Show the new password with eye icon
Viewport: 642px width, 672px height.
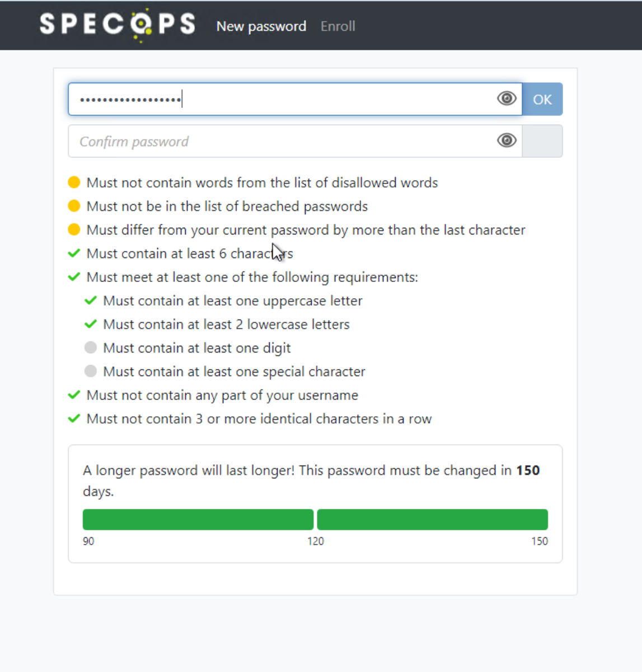507,98
